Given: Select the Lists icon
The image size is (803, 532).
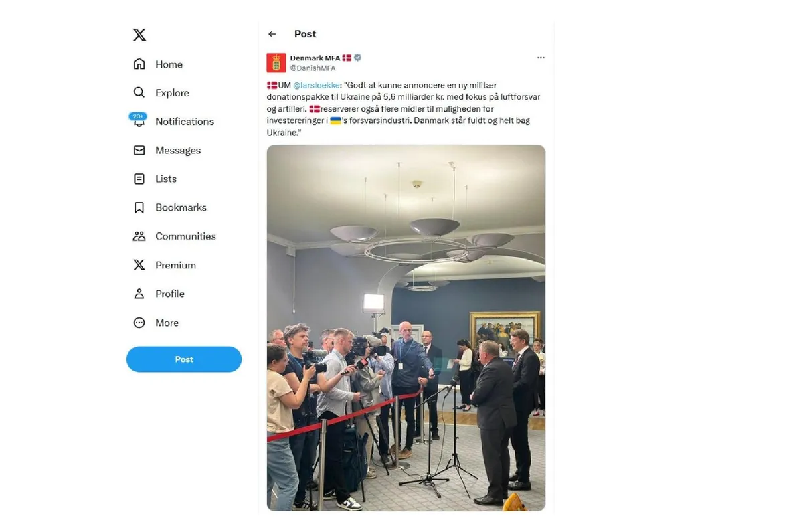Looking at the screenshot, I should [x=139, y=179].
